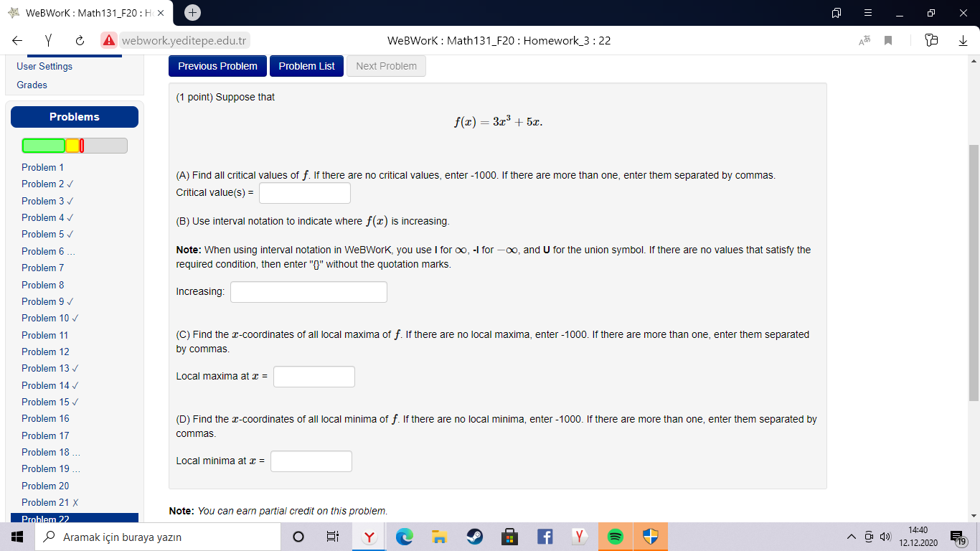Launch Microsoft Edge from taskbar
Viewport: 980px width, 551px height.
[405, 537]
